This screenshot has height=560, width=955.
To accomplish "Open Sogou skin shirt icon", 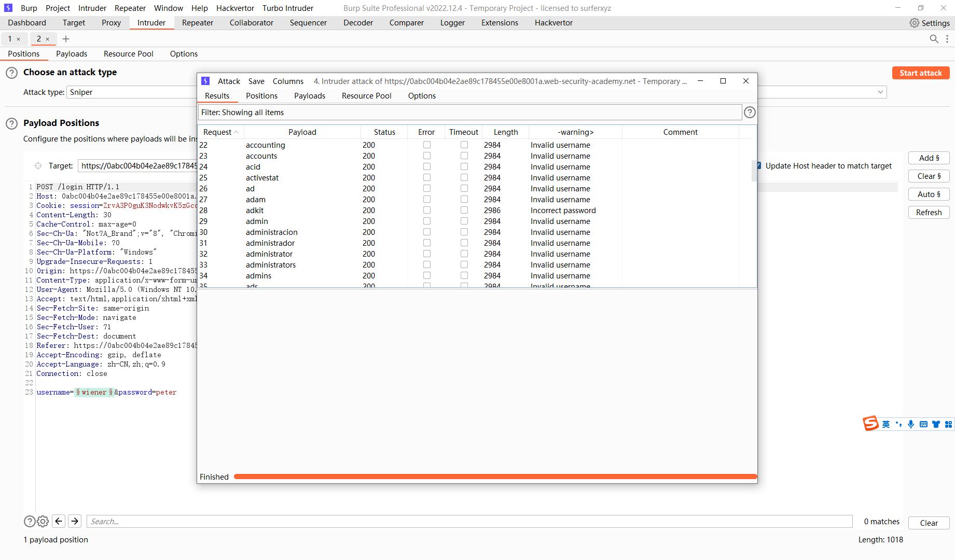I will click(x=936, y=424).
